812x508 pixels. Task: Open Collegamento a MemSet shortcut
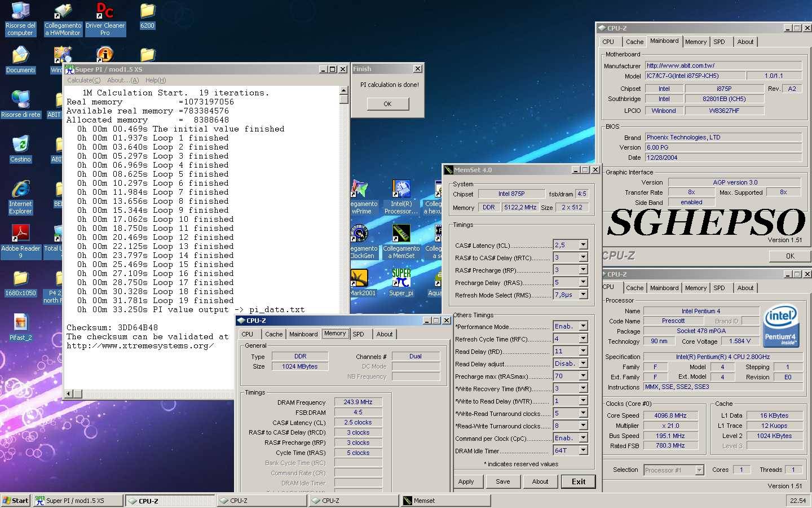401,242
